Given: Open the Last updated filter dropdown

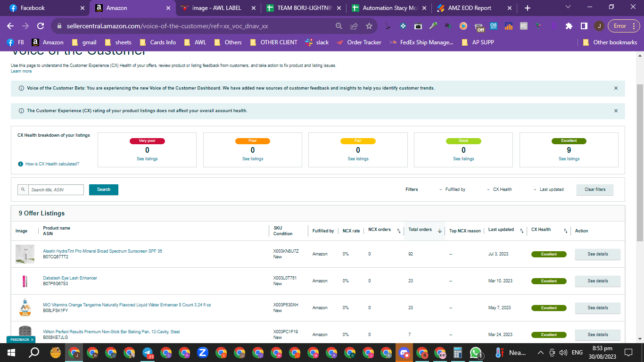Looking at the screenshot, I should click(x=548, y=189).
